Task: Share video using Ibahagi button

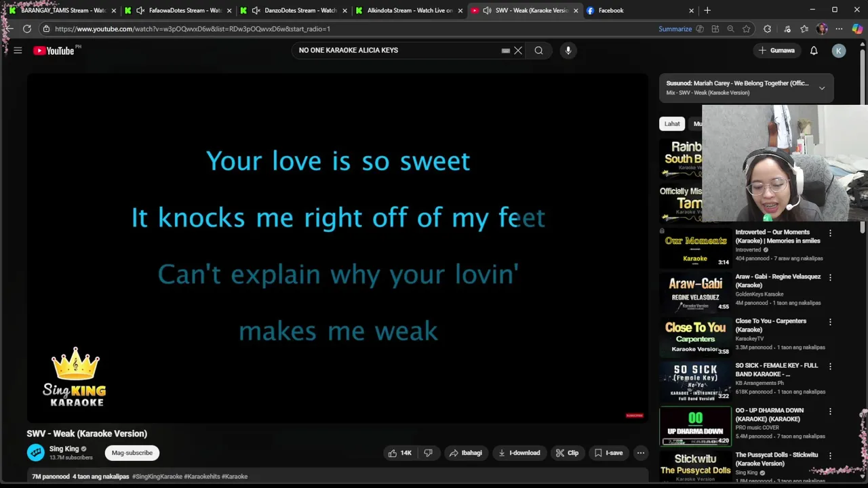Action: (x=465, y=453)
